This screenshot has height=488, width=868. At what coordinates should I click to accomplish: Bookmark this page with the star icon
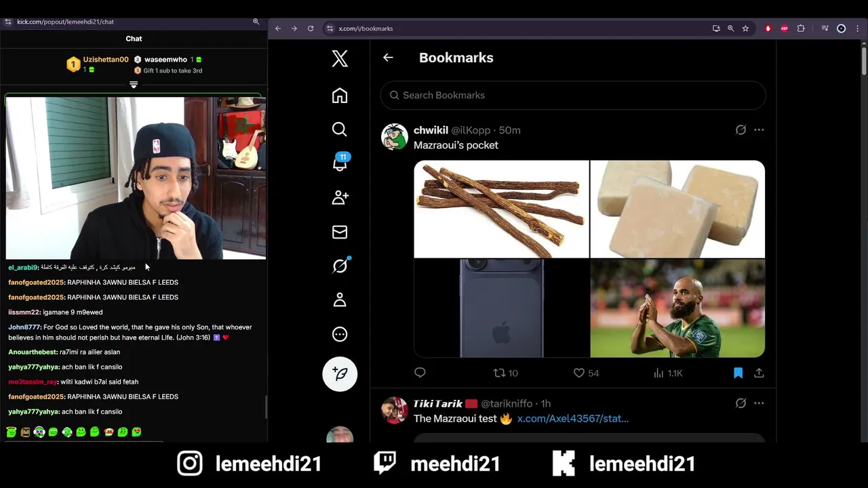tap(745, 28)
